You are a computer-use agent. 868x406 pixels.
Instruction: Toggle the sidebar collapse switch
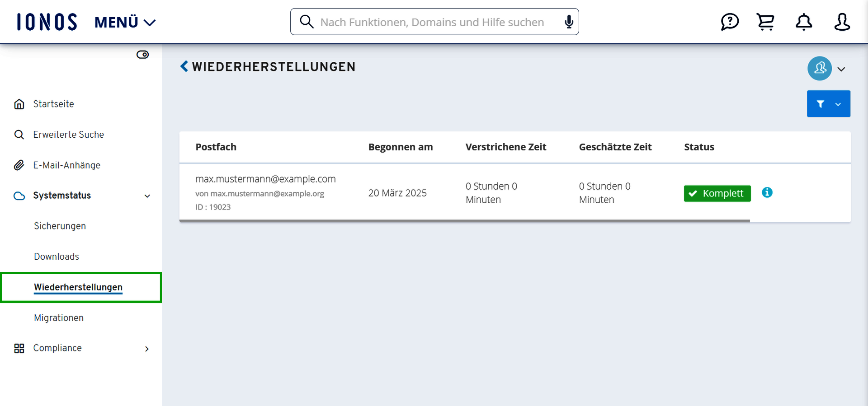pos(142,55)
